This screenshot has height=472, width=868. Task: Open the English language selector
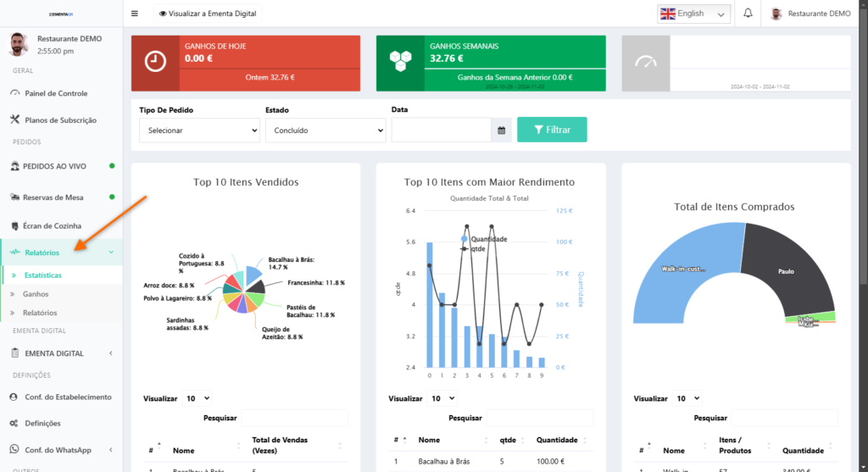[x=693, y=14]
